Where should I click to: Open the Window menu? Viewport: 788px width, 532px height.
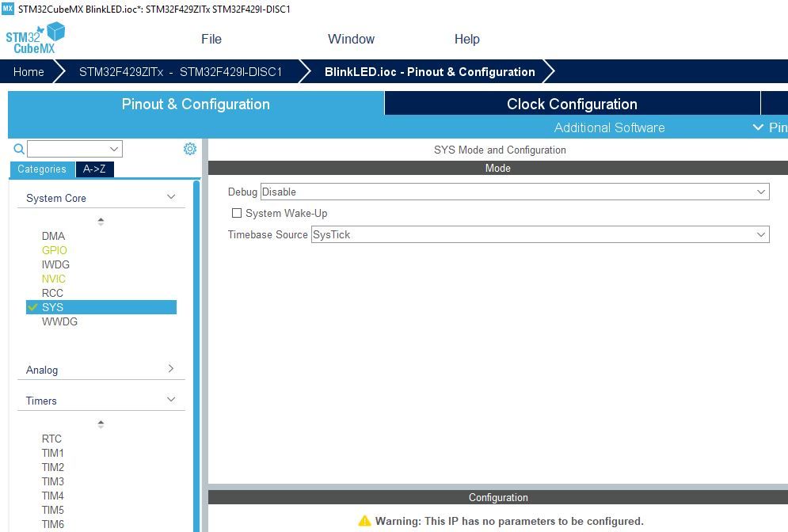coord(352,39)
